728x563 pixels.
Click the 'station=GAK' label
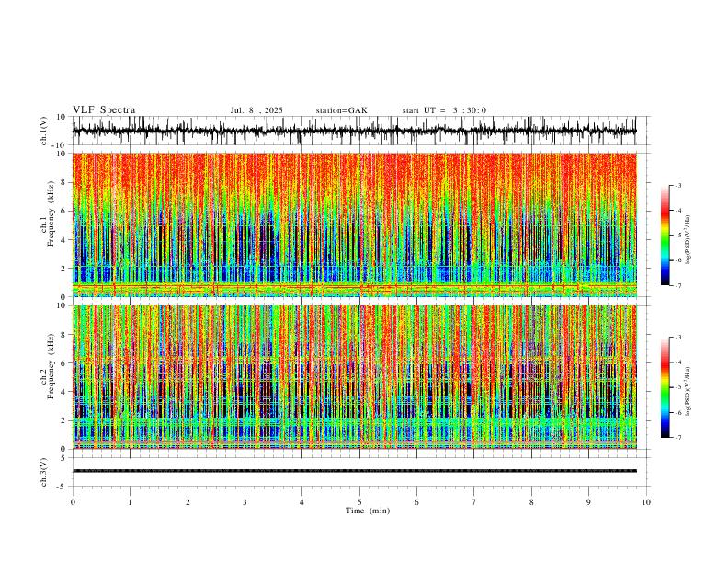(341, 110)
